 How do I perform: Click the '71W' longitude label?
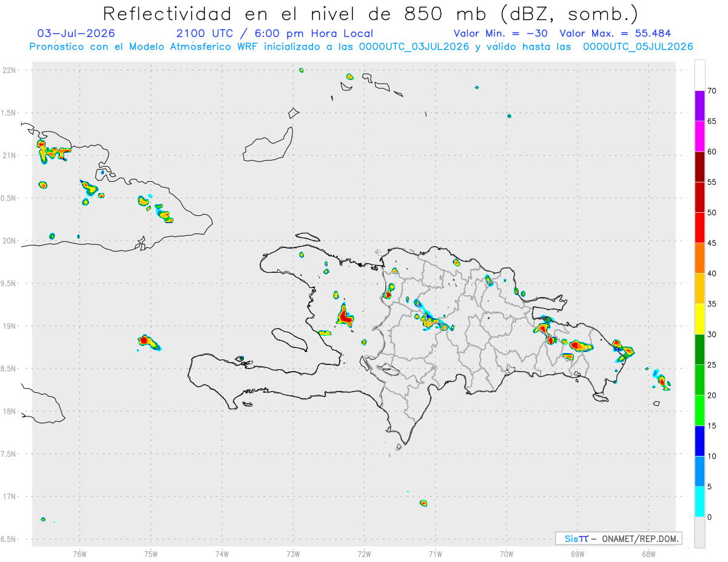[x=435, y=553]
